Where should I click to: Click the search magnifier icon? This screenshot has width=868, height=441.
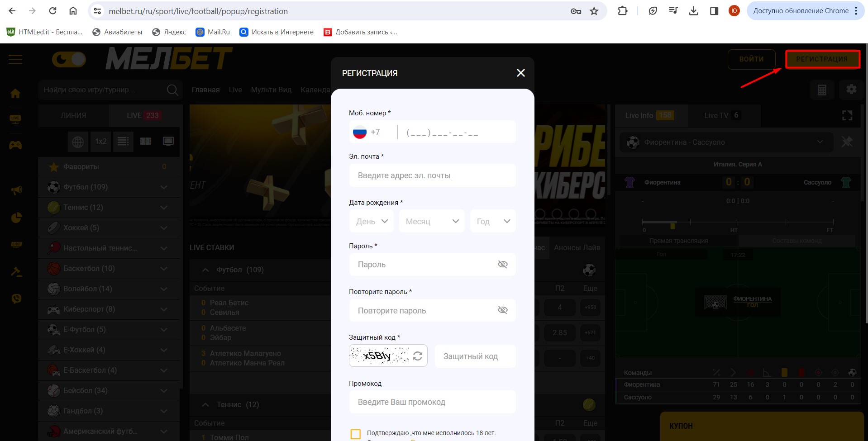tap(172, 90)
